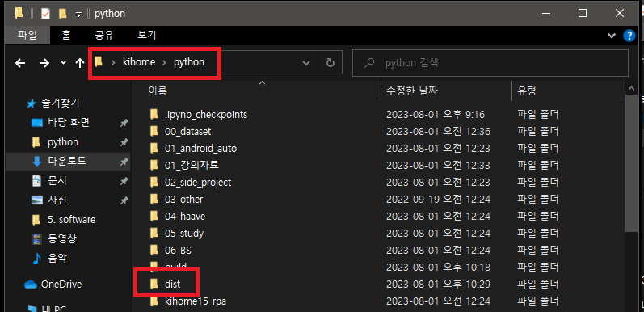This screenshot has height=312, width=644.
Task: Click the folder icon of 05_study
Action: tap(154, 233)
